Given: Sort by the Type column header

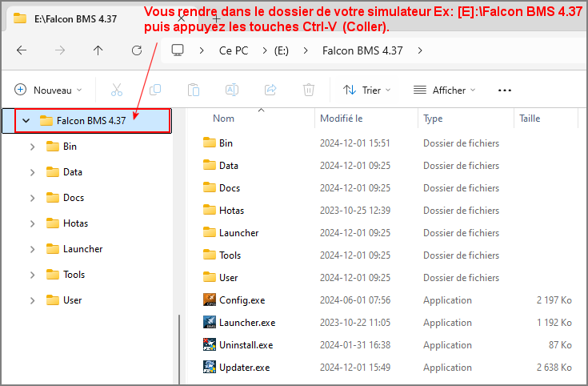Looking at the screenshot, I should pos(433,119).
